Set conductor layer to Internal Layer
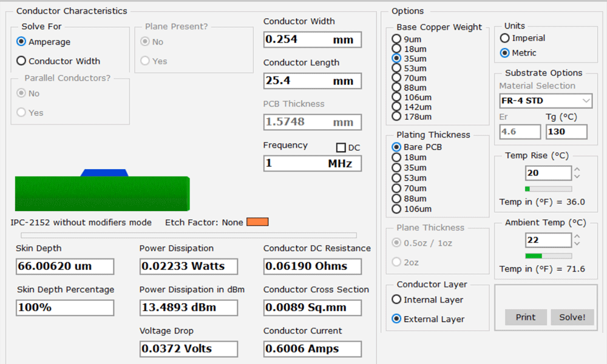This screenshot has width=607, height=364. pos(395,299)
